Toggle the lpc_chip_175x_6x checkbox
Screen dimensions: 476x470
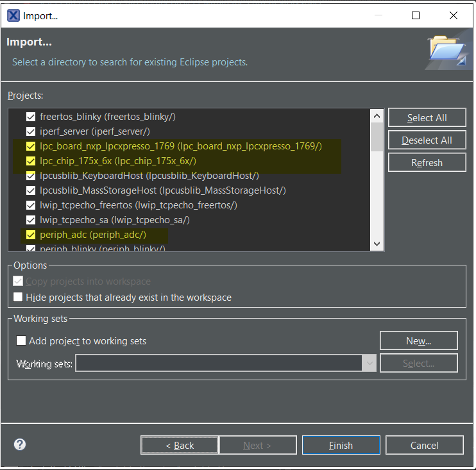pyautogui.click(x=31, y=161)
